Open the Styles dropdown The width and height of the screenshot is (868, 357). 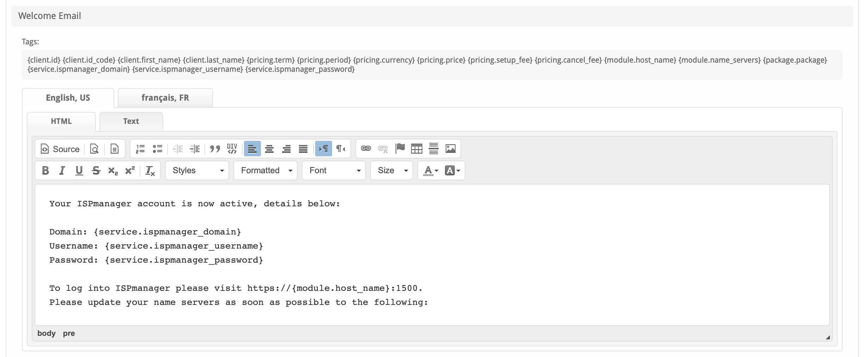click(197, 171)
